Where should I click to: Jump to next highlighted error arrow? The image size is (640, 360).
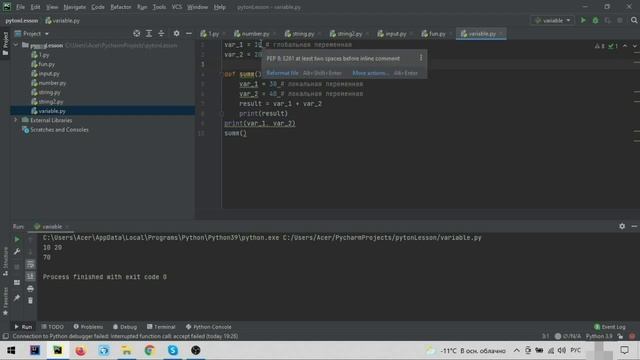635,46
